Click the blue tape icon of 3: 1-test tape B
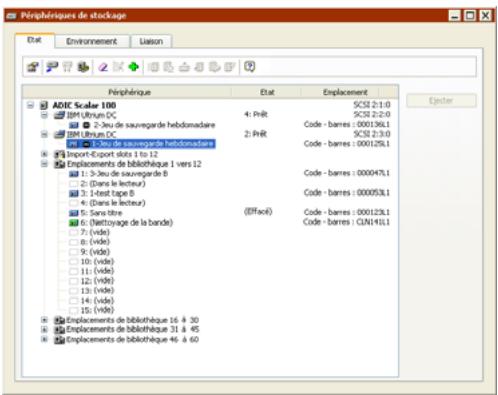Viewport: 498px width, 395px height. coord(74,193)
